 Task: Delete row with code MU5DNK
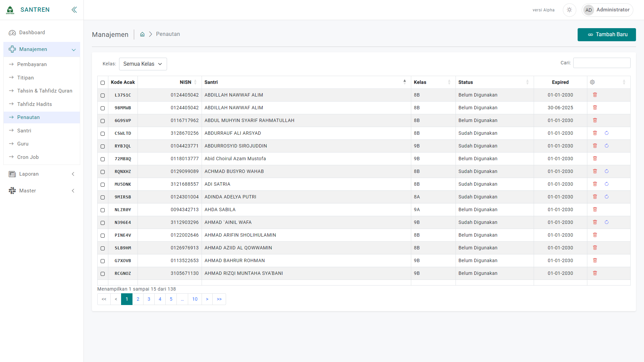[595, 184]
